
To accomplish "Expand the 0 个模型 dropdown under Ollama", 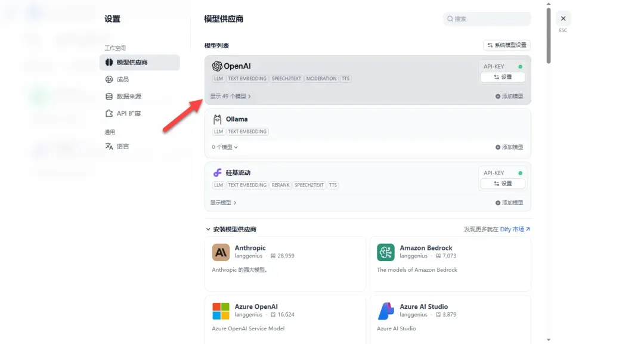I will point(225,147).
